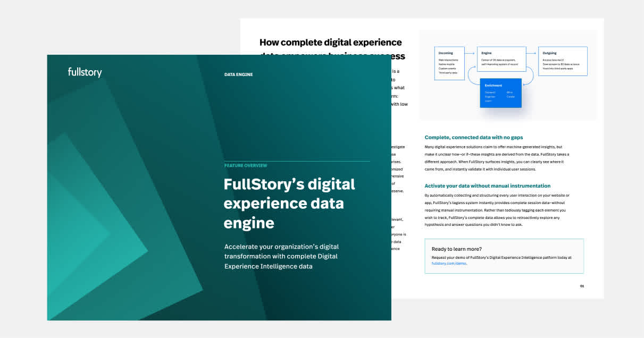Open the green cover page thumbnail
The height and width of the screenshot is (338, 644).
[x=219, y=188]
